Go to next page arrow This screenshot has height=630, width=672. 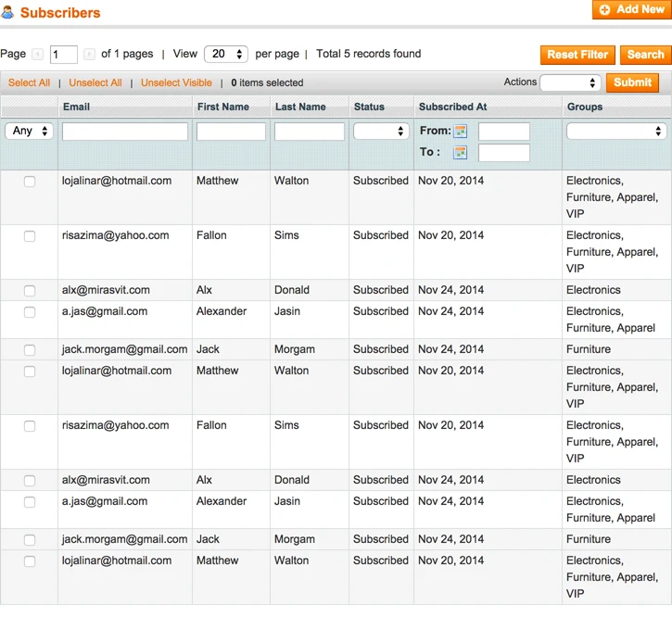(x=89, y=55)
